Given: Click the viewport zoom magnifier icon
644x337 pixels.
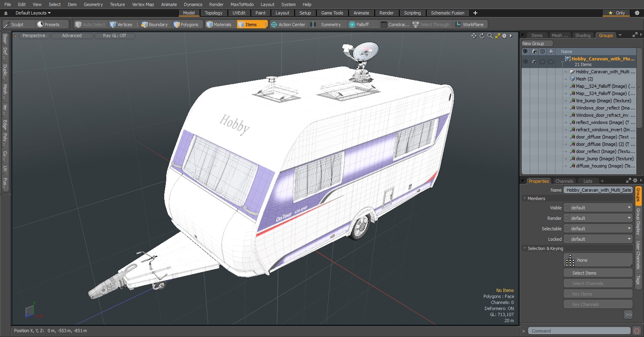Looking at the screenshot, I should [x=490, y=36].
